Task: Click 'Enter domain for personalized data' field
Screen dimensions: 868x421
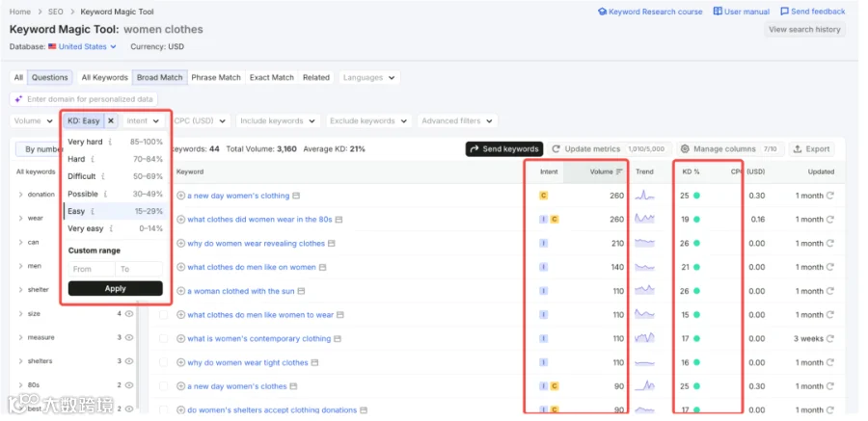Action: [84, 99]
